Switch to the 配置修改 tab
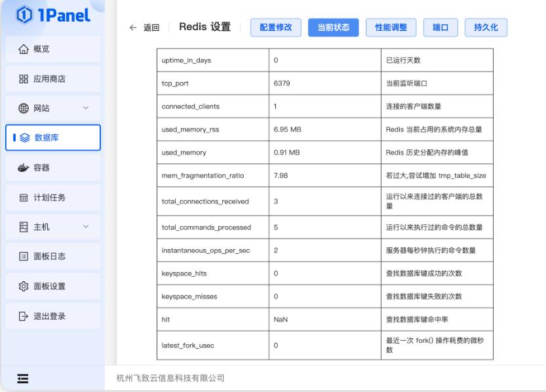Screen dimensions: 546x392 point(276,28)
